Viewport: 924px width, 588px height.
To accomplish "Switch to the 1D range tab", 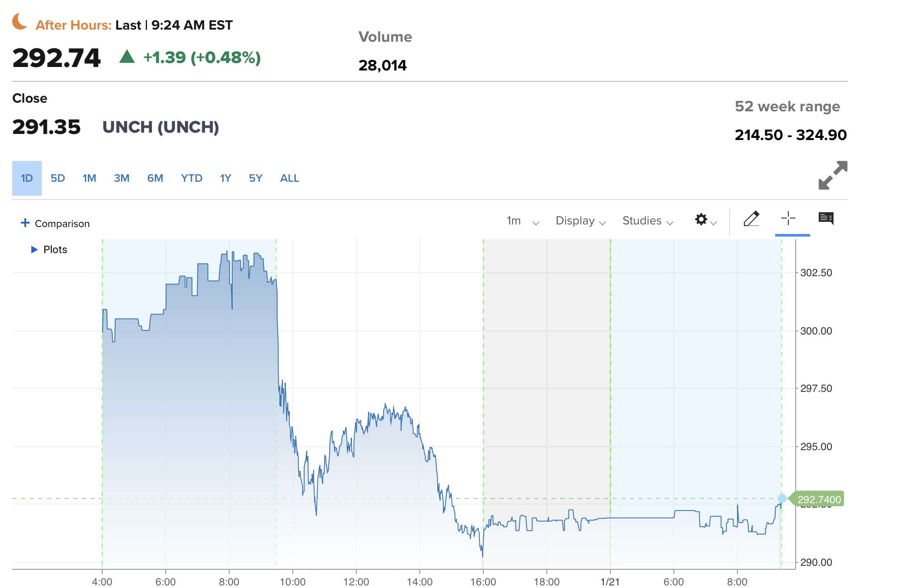I will [x=27, y=178].
